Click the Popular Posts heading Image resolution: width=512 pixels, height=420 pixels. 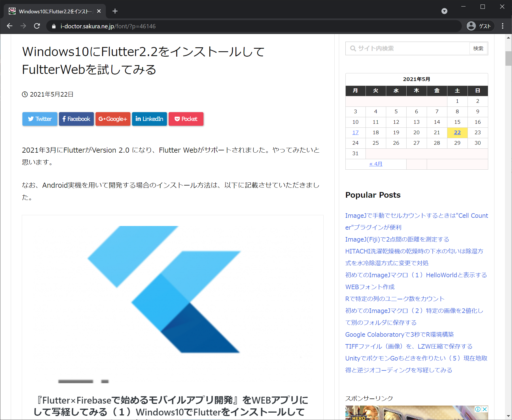coord(373,195)
